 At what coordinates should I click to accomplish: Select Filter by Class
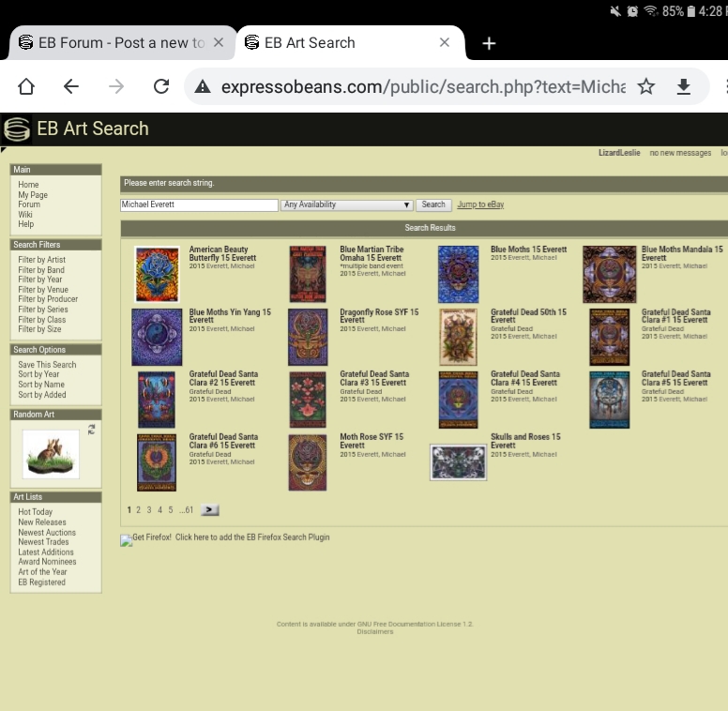click(x=42, y=320)
